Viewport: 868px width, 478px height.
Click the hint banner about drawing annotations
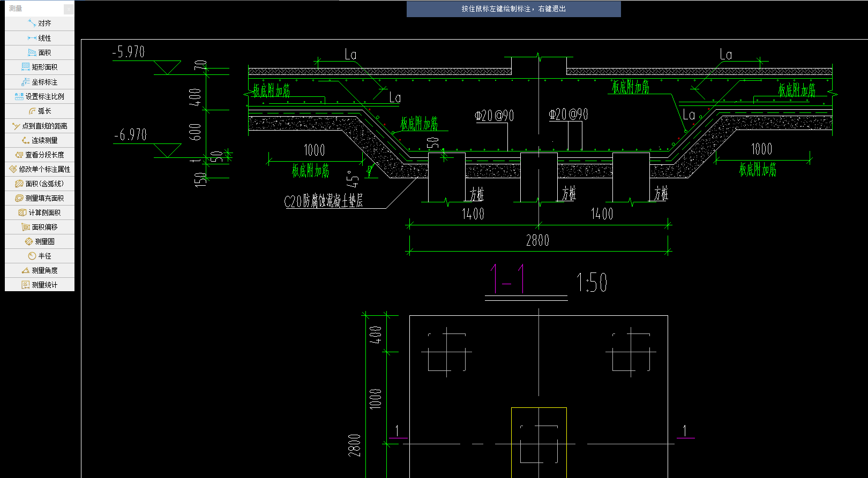tap(513, 9)
